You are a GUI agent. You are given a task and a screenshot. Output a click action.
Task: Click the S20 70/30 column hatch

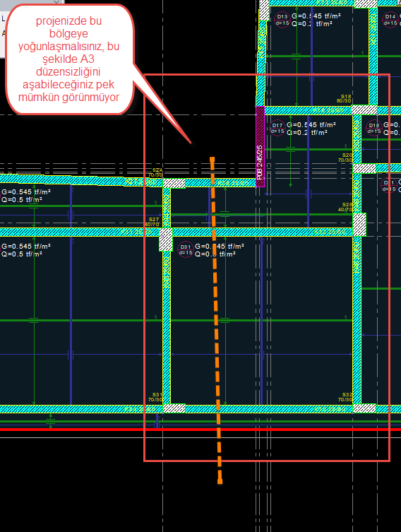pyautogui.click(x=364, y=169)
